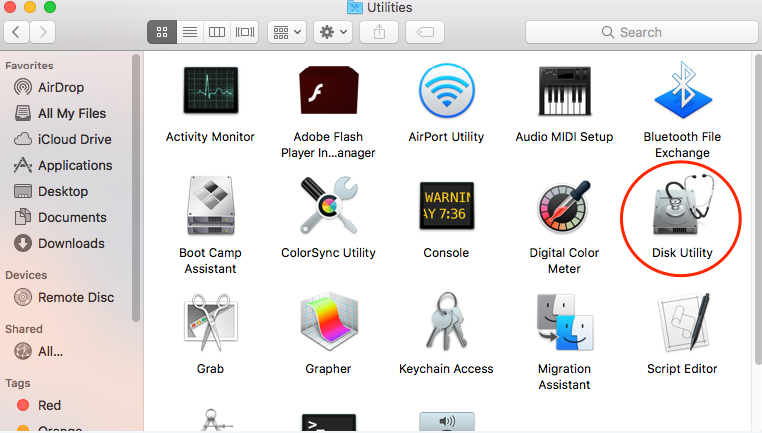Image resolution: width=762 pixels, height=433 pixels.
Task: Go forward with the right arrow button
Action: coord(42,33)
